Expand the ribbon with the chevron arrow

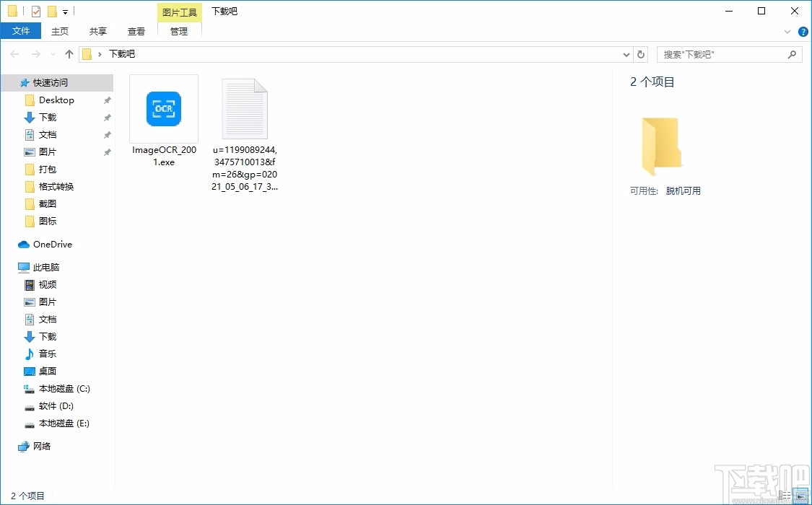point(787,31)
